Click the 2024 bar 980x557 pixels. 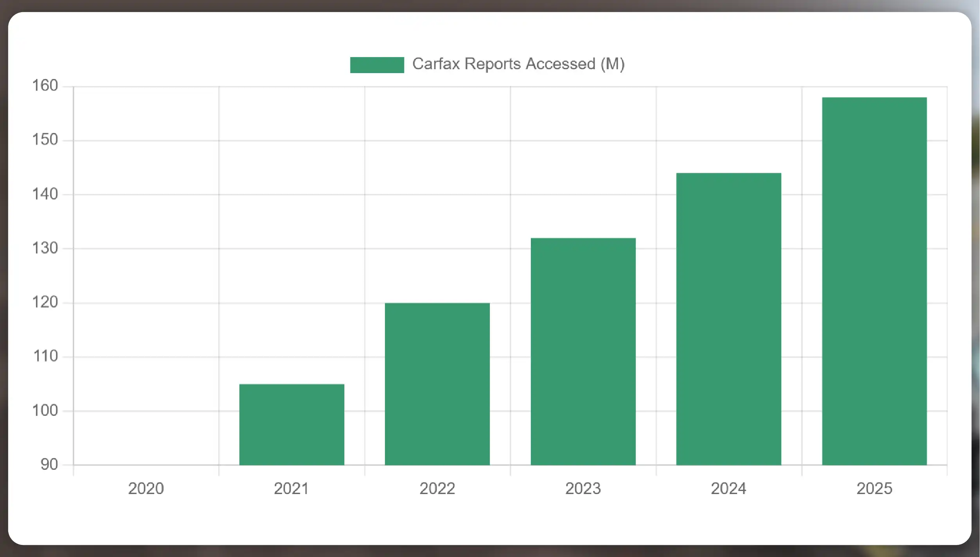click(x=728, y=319)
